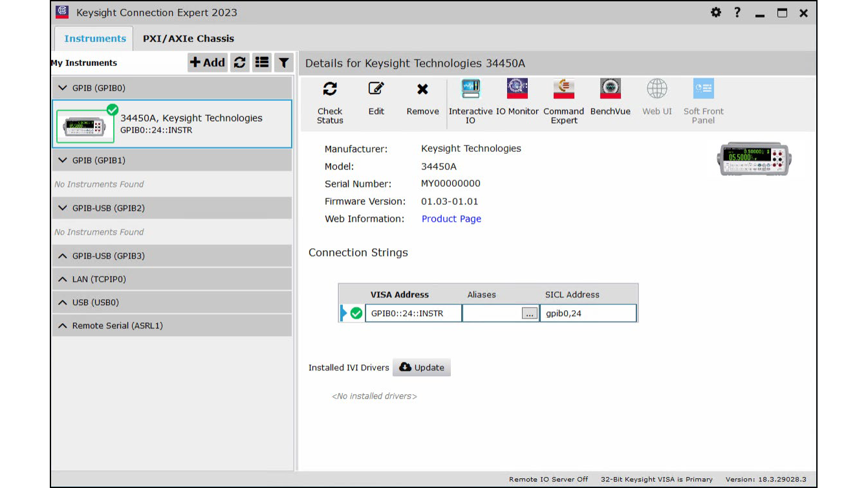The width and height of the screenshot is (868, 488).
Task: Refresh the My Instruments list
Action: tap(239, 62)
